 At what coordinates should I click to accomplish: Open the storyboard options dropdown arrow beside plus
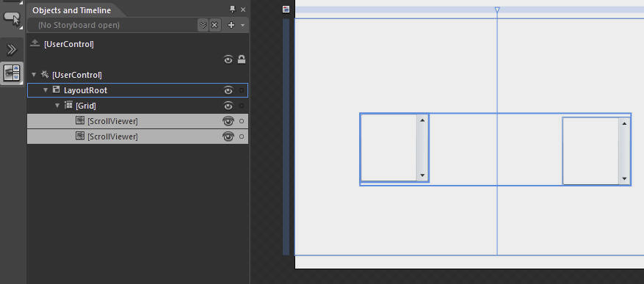pyautogui.click(x=242, y=26)
